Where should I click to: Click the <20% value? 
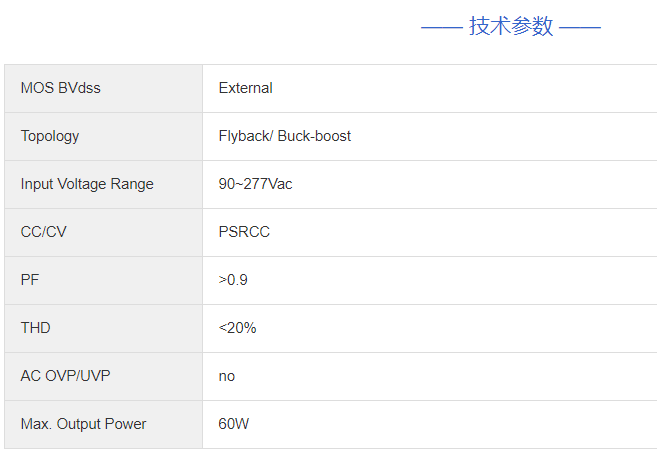click(x=237, y=328)
